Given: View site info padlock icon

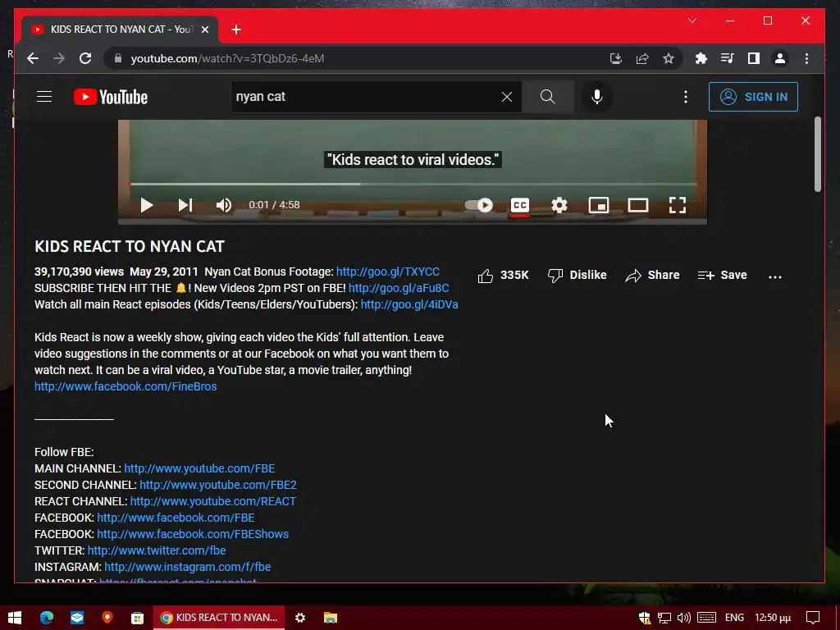Looking at the screenshot, I should (x=118, y=58).
